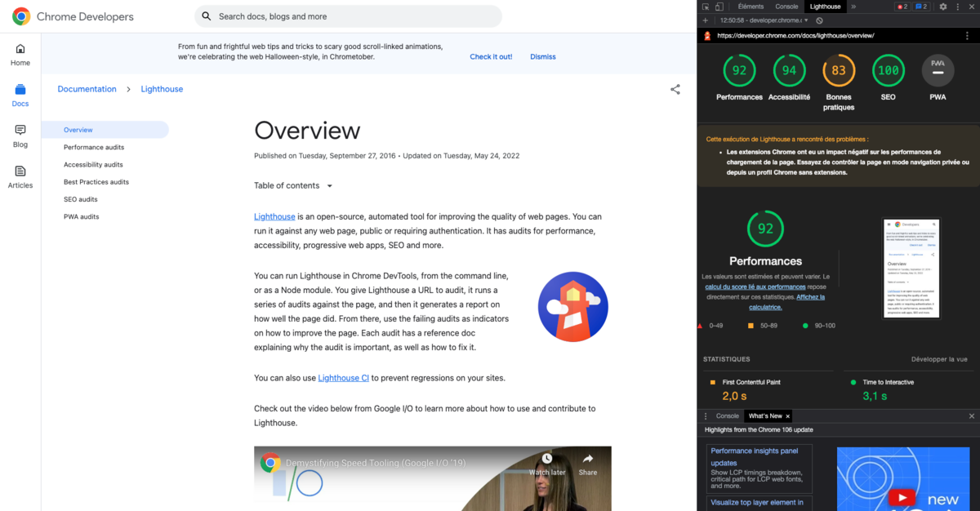Click the search magnifier icon

click(x=207, y=16)
